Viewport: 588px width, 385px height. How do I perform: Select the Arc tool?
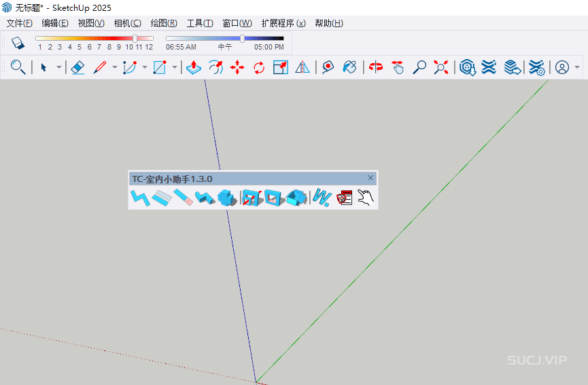pyautogui.click(x=130, y=67)
